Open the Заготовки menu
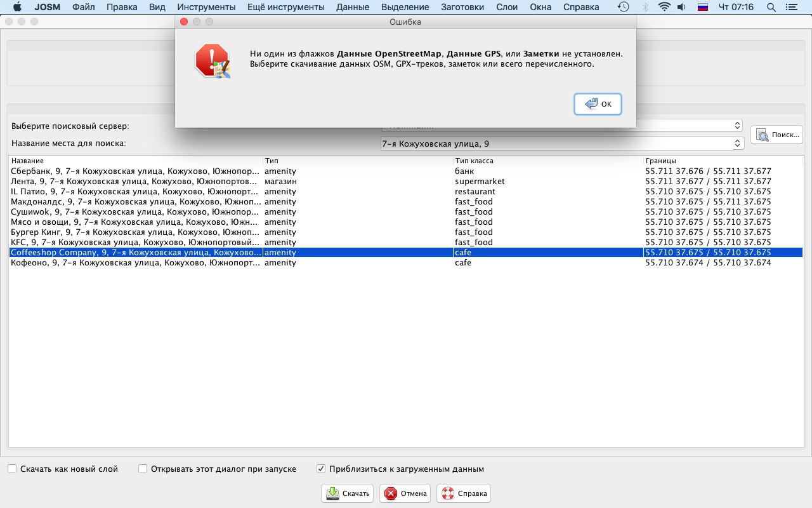Image resolution: width=812 pixels, height=508 pixels. coord(462,7)
